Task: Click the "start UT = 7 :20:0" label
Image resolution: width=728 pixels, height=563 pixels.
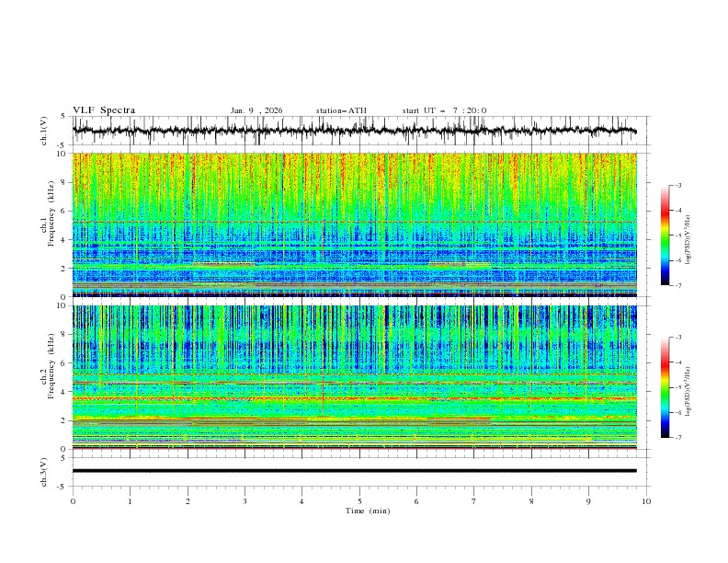Action: pyautogui.click(x=444, y=110)
